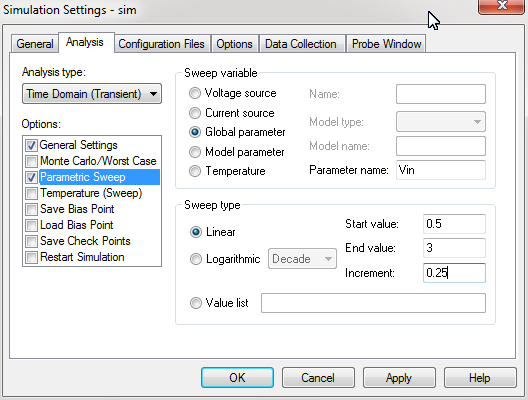Click the Model name input field
Image resolution: width=528 pixels, height=400 pixels.
(441, 146)
